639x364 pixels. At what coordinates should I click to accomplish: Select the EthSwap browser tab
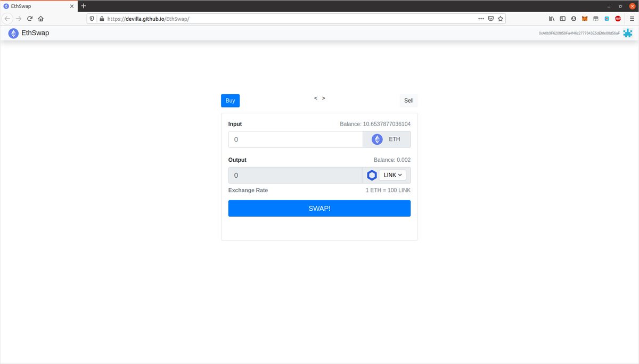[39, 5]
